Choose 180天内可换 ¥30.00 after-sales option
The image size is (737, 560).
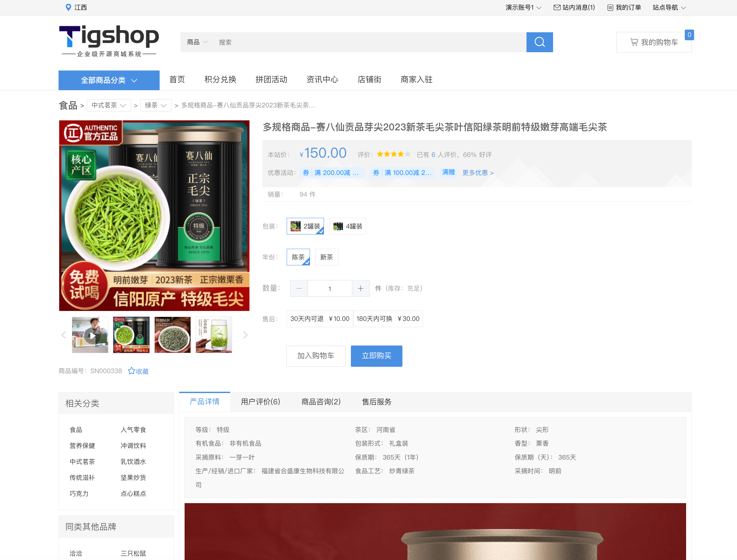[388, 319]
